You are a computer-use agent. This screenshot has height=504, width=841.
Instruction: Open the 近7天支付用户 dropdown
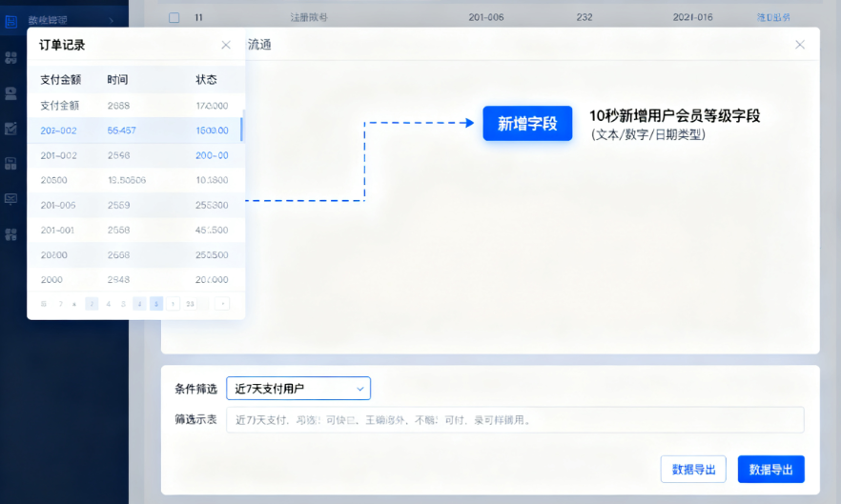click(x=298, y=388)
